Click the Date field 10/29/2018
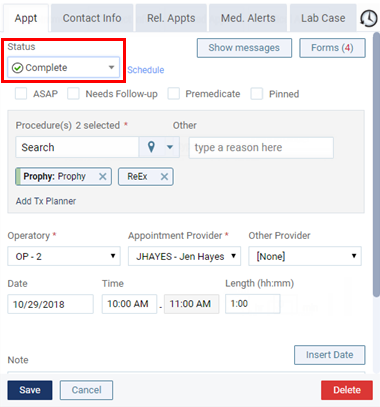Viewport: 380px width, 407px height. (x=50, y=304)
